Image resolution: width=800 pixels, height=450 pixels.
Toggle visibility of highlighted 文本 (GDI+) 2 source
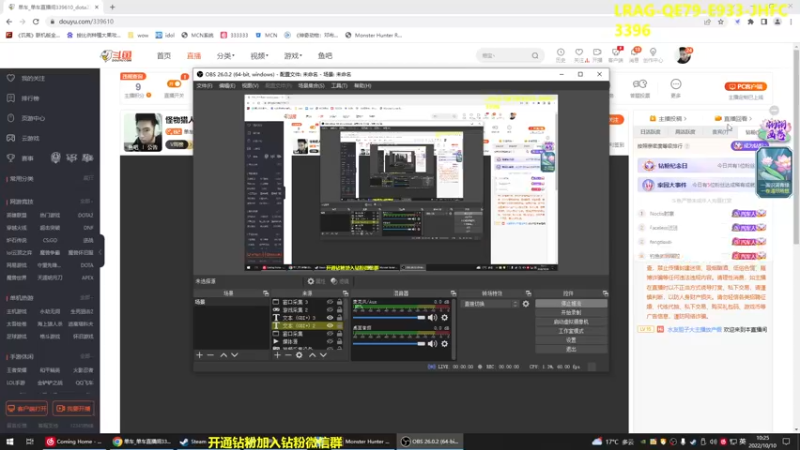pos(330,326)
